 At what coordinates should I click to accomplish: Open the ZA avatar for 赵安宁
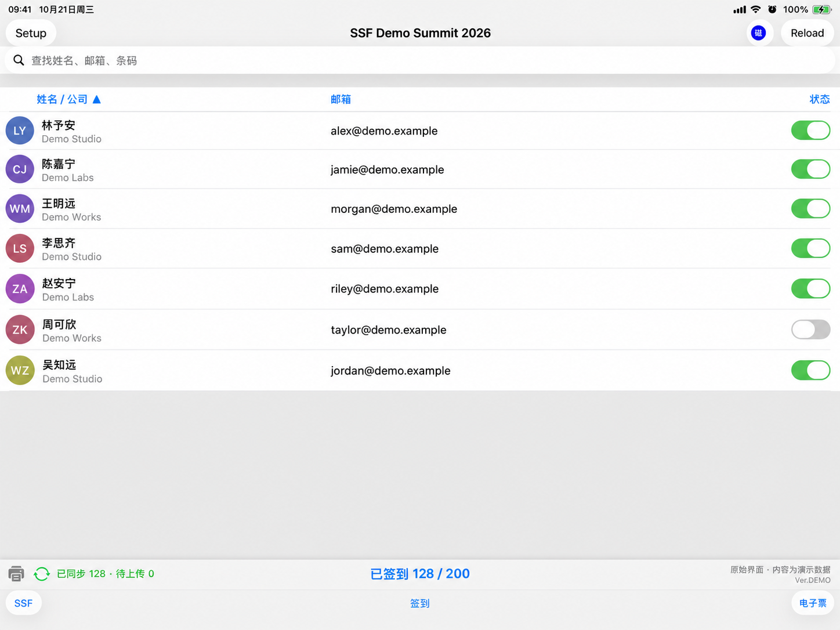(x=20, y=289)
